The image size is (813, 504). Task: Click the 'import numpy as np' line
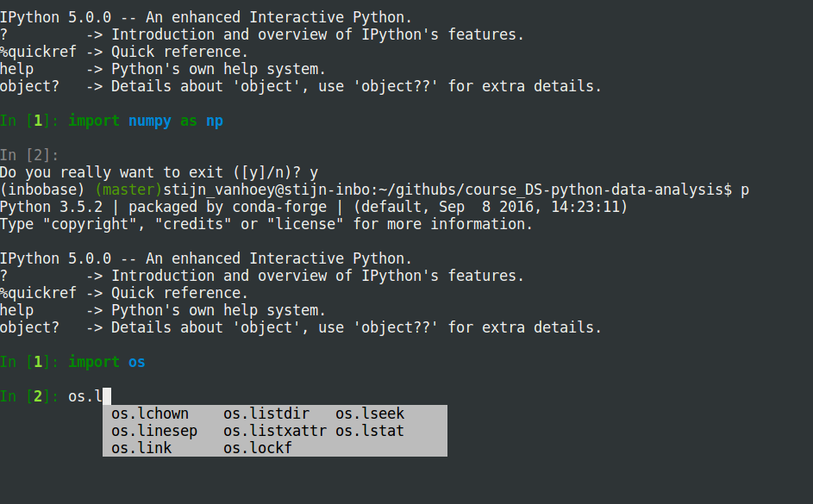146,121
